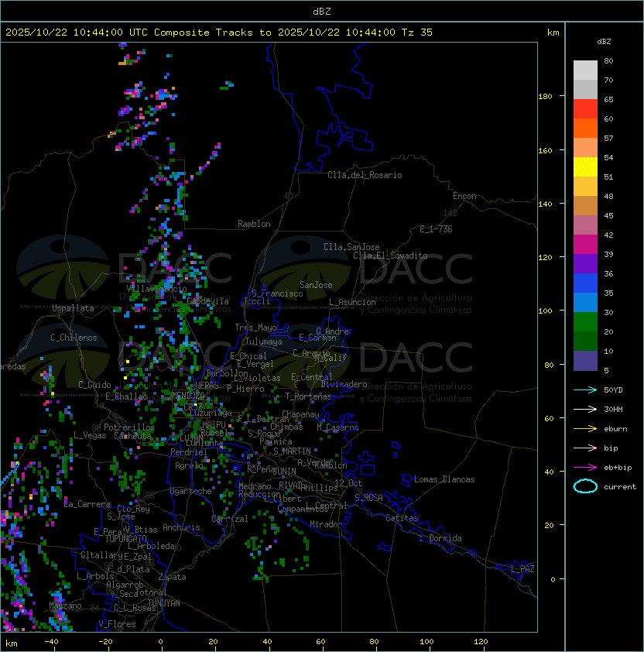Pick the purple 36-39 dBZ color band
Image resolution: width=644 pixels, height=652 pixels.
coord(585,263)
